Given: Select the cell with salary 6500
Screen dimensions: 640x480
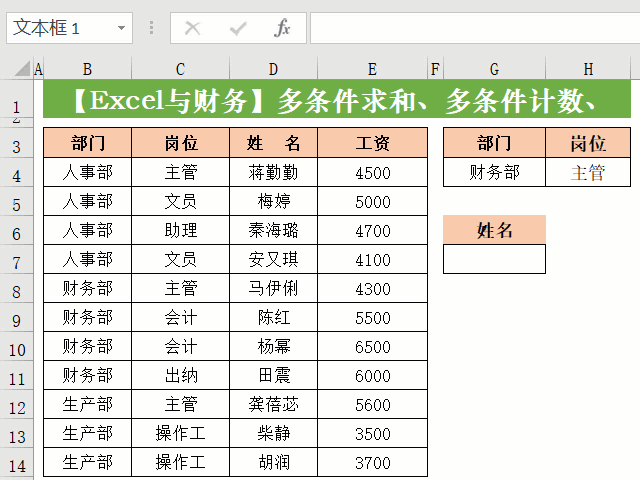Looking at the screenshot, I should tap(372, 346).
